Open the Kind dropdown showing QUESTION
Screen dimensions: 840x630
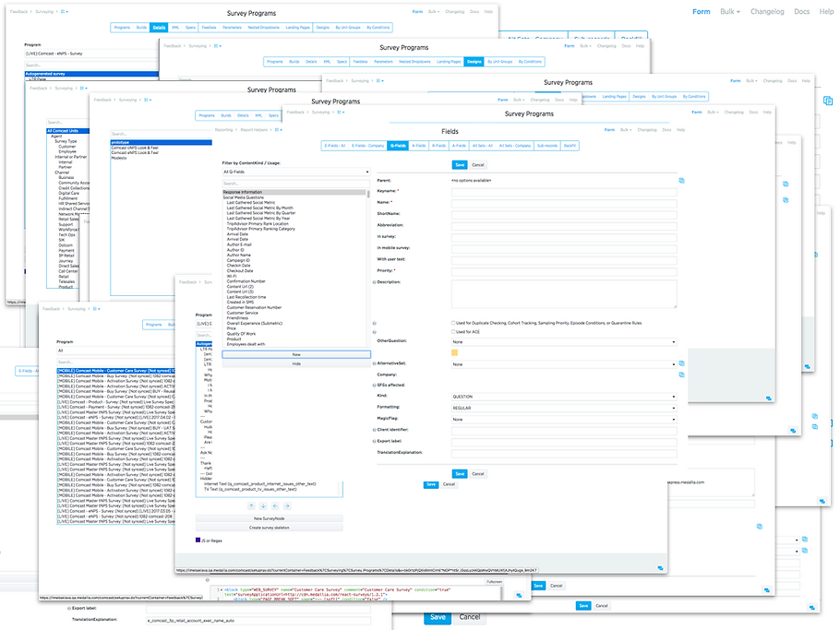[x=564, y=397]
